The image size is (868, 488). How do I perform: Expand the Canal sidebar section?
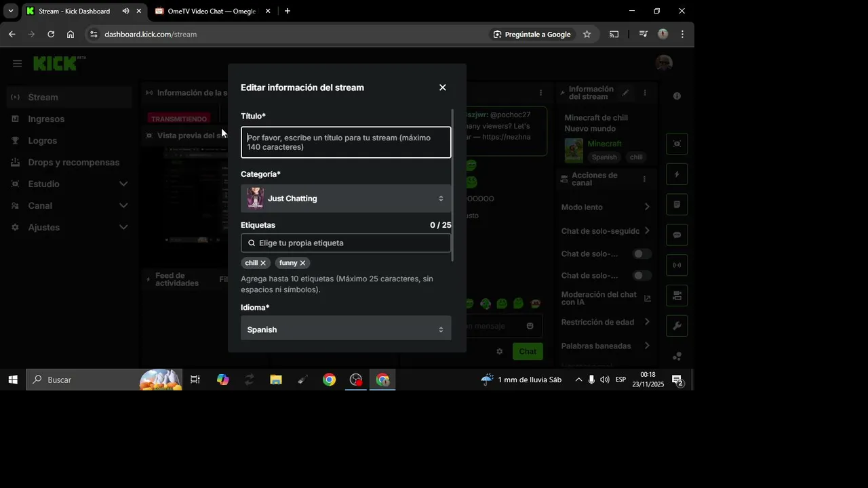[123, 205]
